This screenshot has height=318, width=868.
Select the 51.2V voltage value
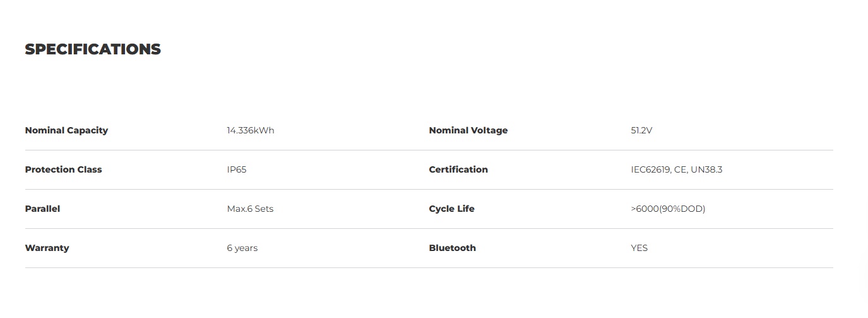click(641, 130)
